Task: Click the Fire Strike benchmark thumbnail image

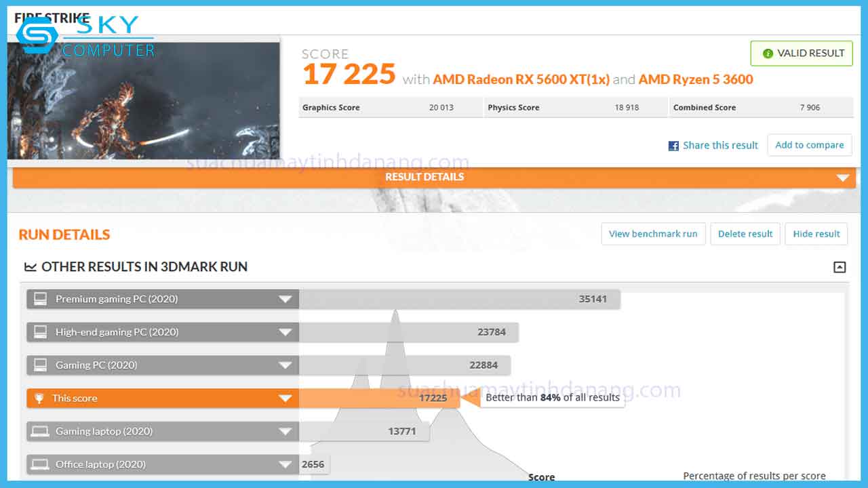Action: 143,100
